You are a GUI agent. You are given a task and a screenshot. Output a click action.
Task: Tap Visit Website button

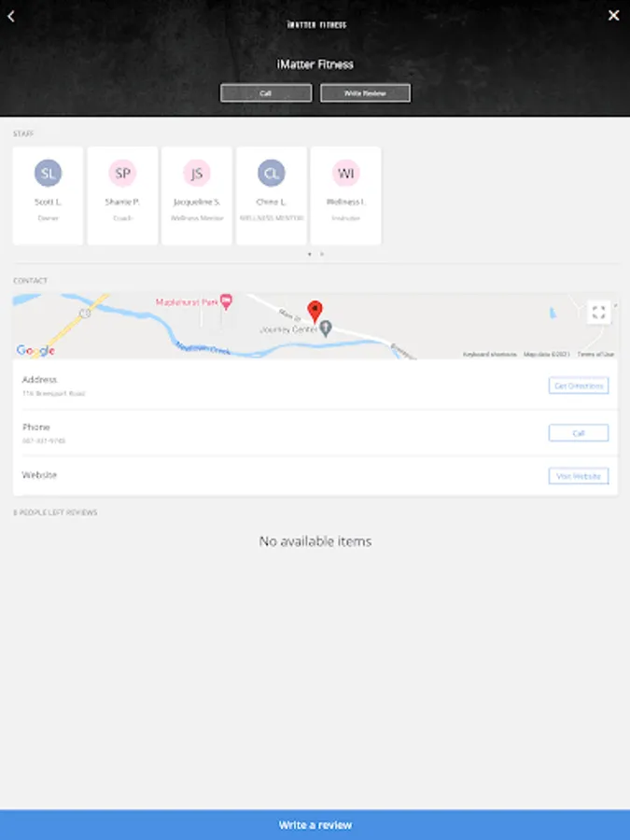point(579,476)
